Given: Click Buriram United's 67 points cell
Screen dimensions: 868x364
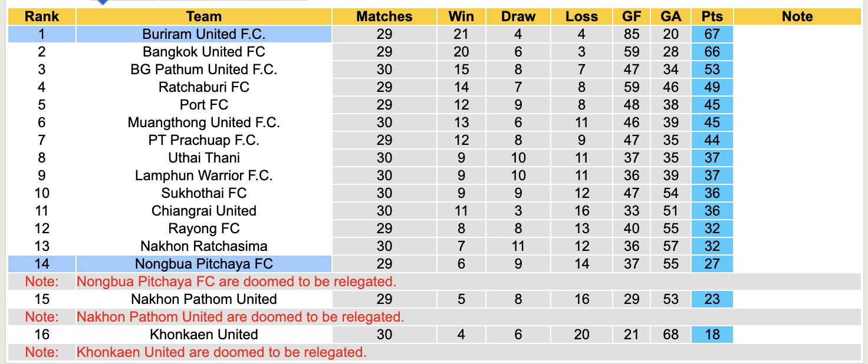Looking at the screenshot, I should 712,34.
